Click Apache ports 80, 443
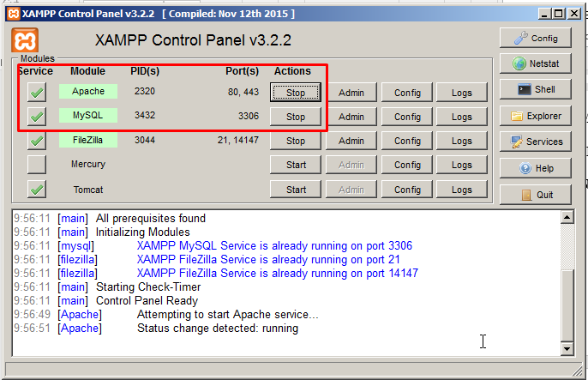The height and width of the screenshot is (380, 588). click(x=243, y=92)
